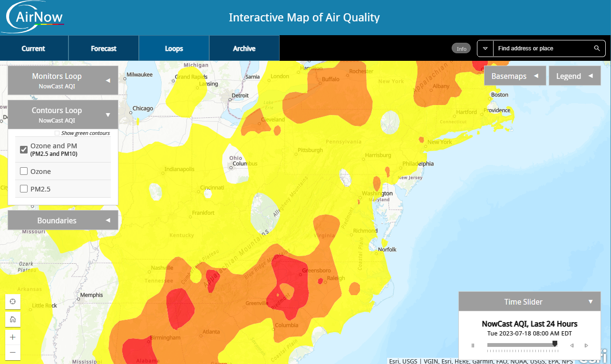The image size is (611, 364).
Task: Open the search options dropdown arrow
Action: pos(485,48)
